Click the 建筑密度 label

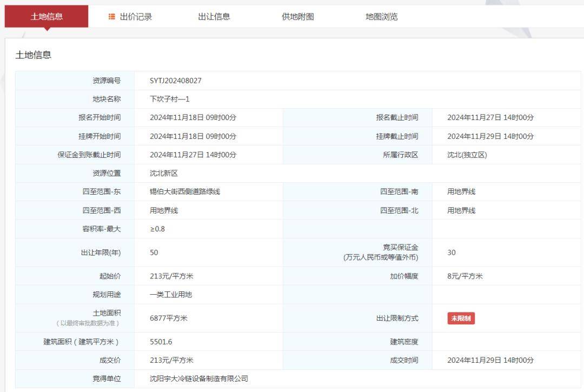(x=404, y=342)
